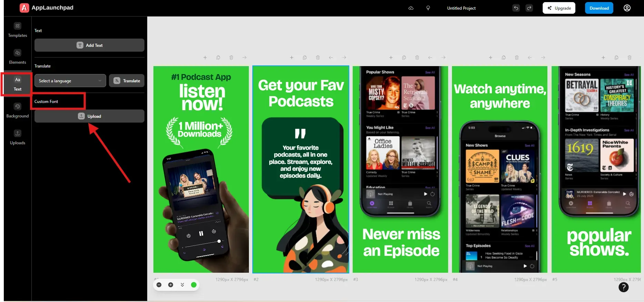Expand the Select a language dropdown
This screenshot has height=302, width=644.
(x=70, y=81)
